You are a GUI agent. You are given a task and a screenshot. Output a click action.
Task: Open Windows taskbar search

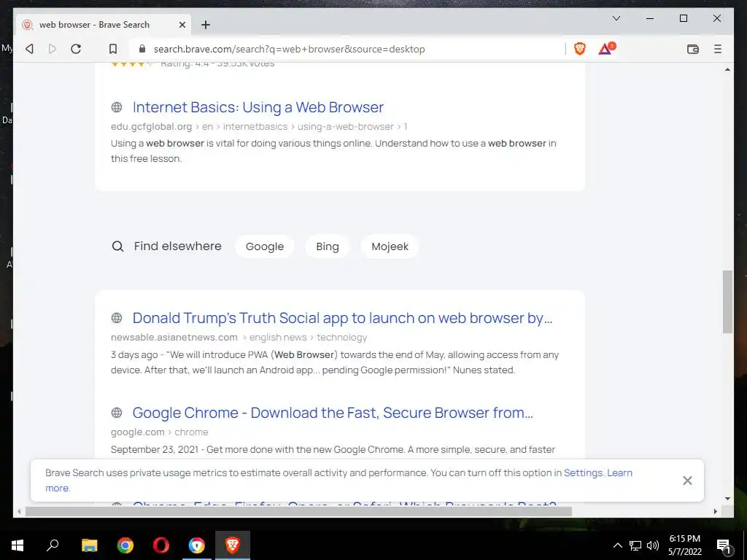point(53,545)
